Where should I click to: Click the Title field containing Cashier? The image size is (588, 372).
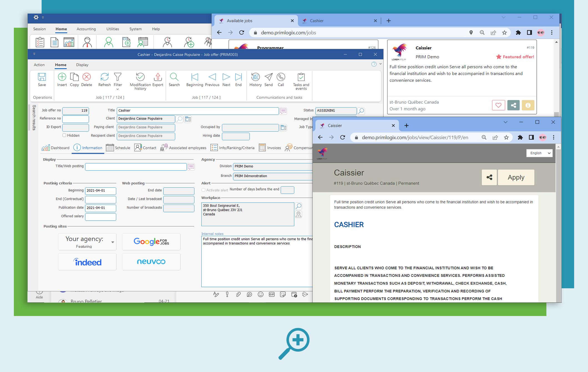click(198, 111)
